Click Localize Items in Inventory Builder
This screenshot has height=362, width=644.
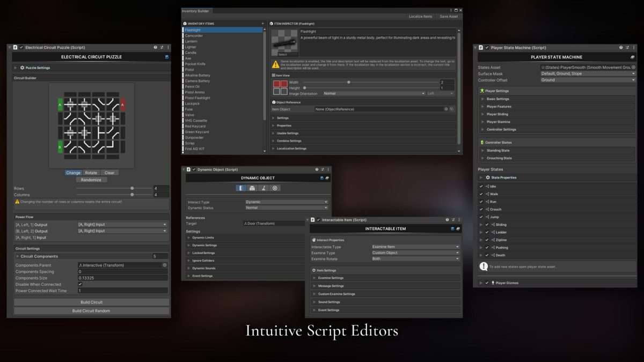click(420, 17)
